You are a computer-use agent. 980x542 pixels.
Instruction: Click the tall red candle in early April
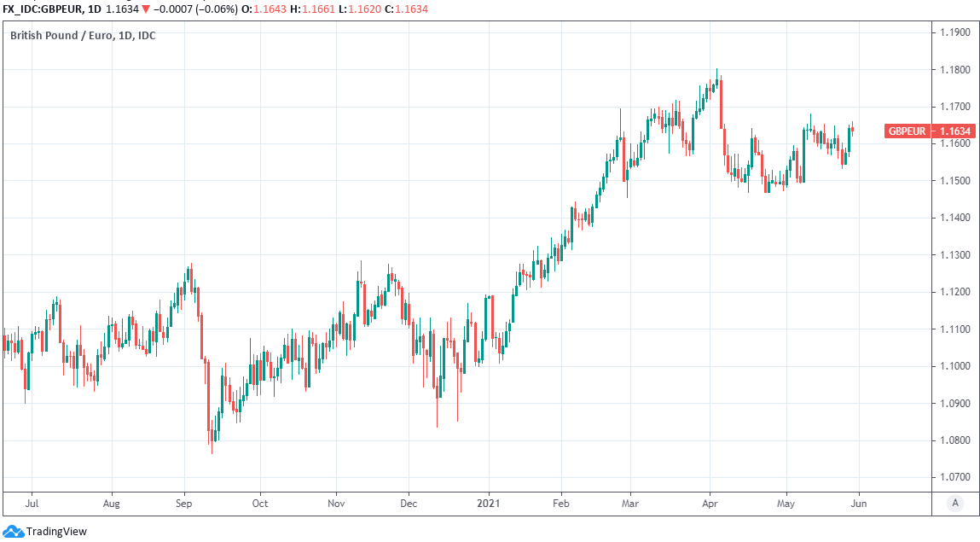pos(722,102)
